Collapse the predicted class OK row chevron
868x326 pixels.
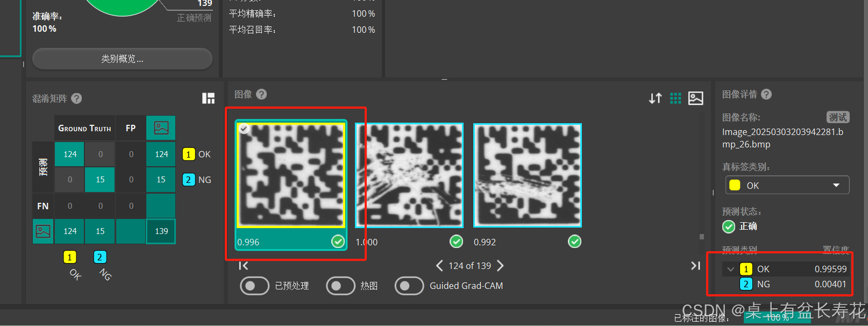coord(730,269)
